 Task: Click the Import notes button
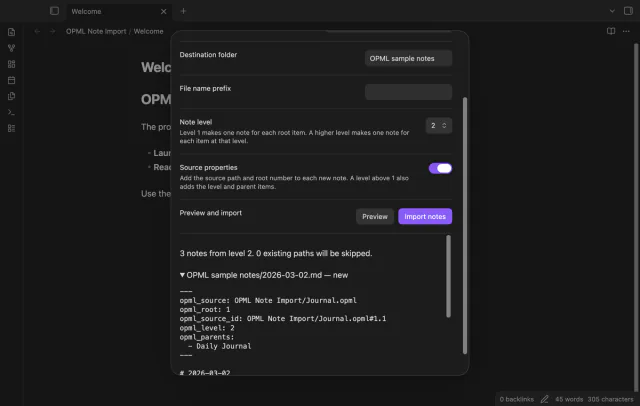coord(425,217)
